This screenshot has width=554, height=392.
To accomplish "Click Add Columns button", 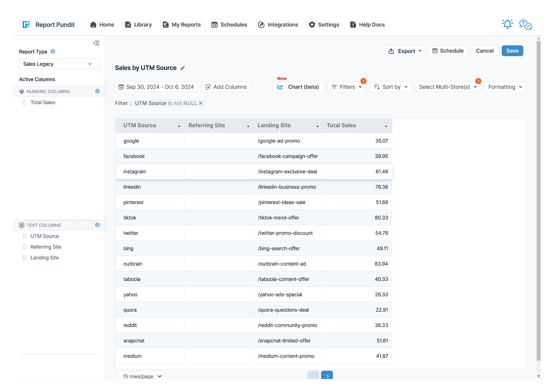I will click(226, 87).
